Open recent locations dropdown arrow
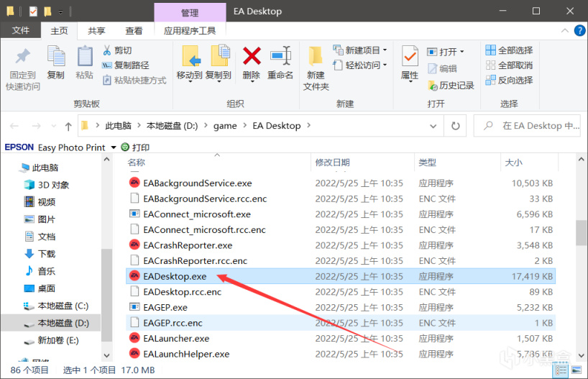This screenshot has width=588, height=379. click(54, 127)
